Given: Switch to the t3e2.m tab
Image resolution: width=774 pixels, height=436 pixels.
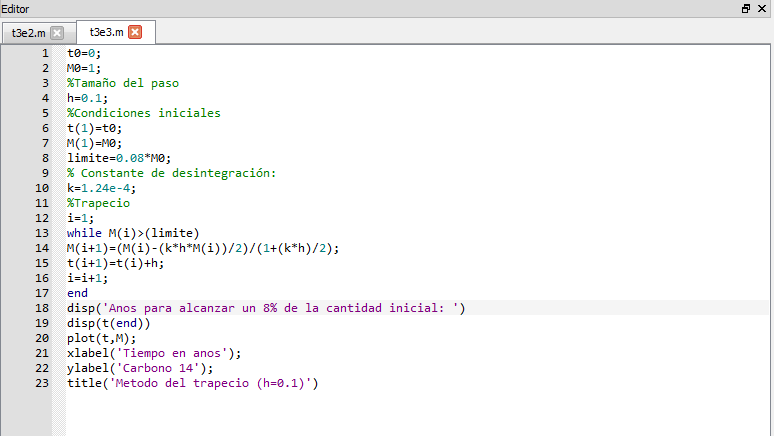Looking at the screenshot, I should pyautogui.click(x=28, y=32).
